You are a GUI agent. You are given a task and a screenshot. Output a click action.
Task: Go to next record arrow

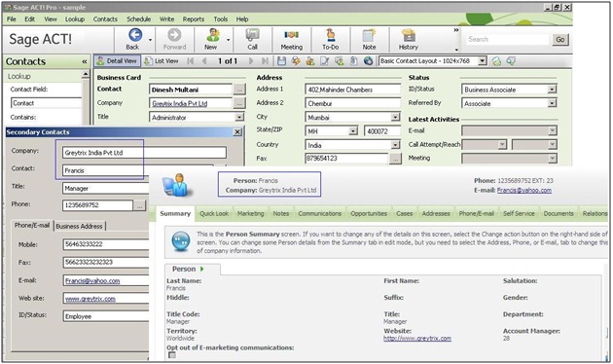[x=251, y=61]
